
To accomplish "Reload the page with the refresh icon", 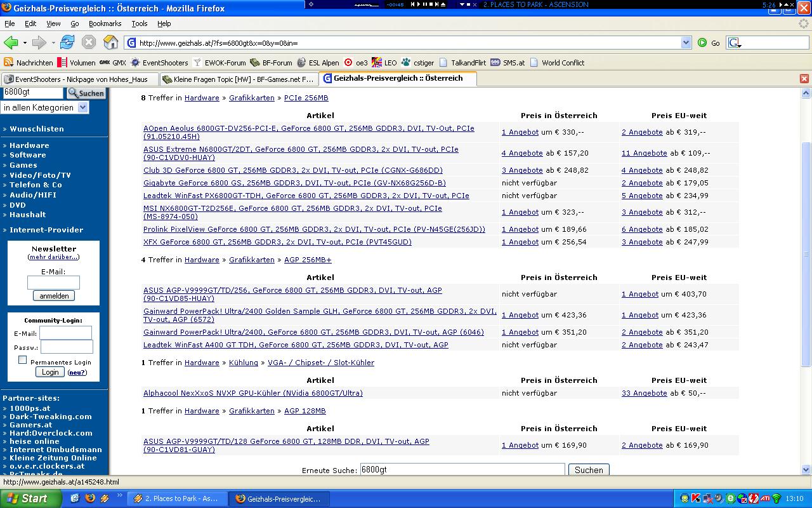I will click(67, 43).
